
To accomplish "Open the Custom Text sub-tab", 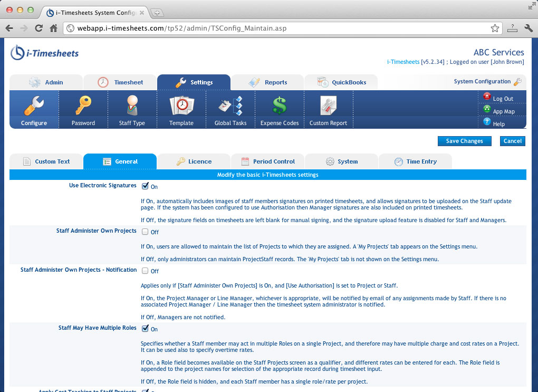I will click(x=46, y=161).
